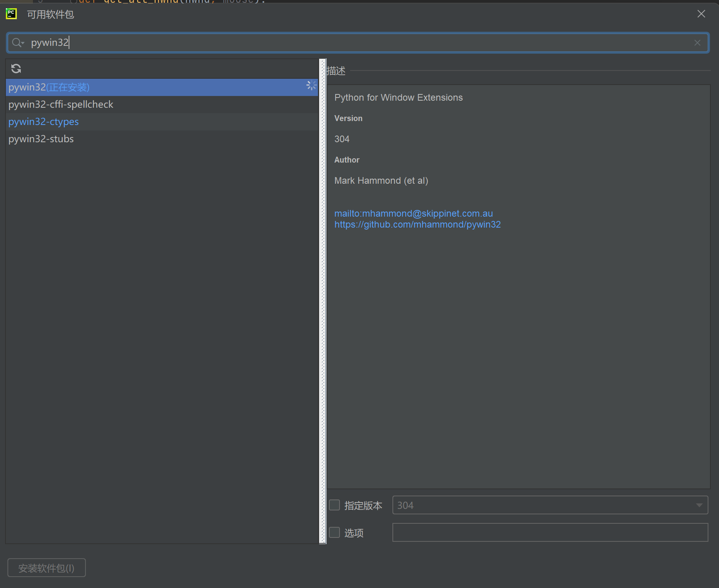The width and height of the screenshot is (719, 588).
Task: Click the package search field
Action: point(358,43)
